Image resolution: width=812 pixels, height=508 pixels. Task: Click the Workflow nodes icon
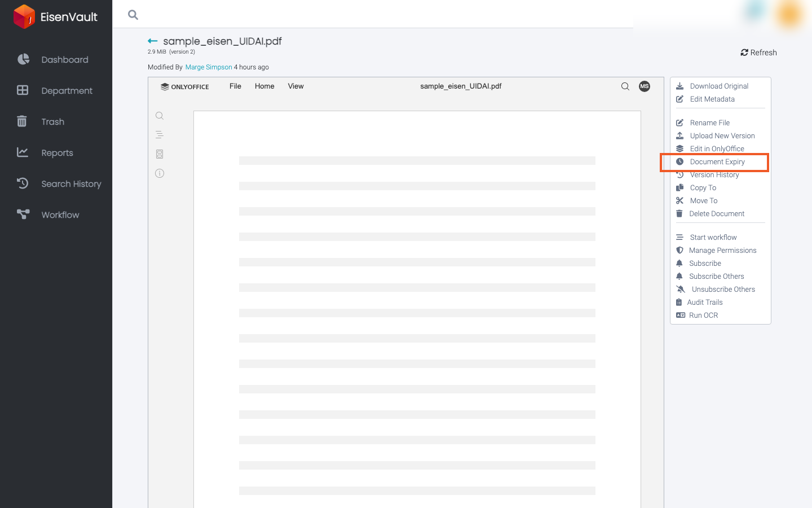tap(23, 214)
